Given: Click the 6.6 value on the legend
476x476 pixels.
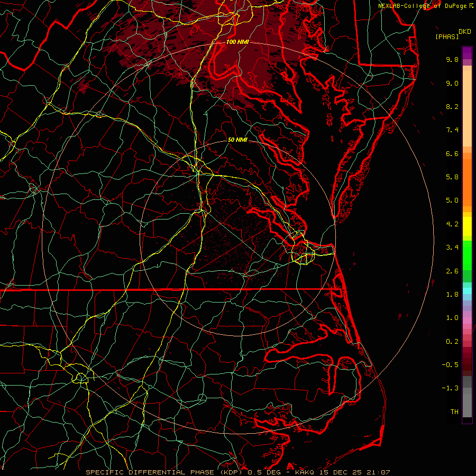Looking at the screenshot, I should pos(452,153).
